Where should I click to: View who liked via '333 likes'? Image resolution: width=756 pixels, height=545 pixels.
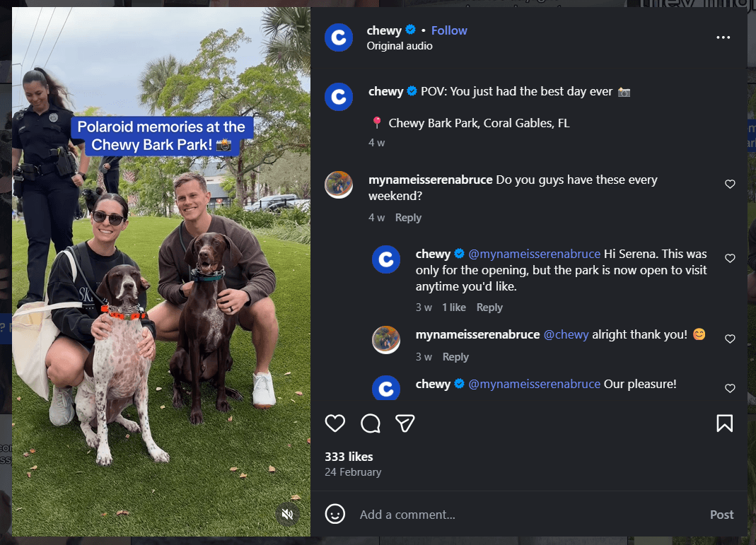349,457
